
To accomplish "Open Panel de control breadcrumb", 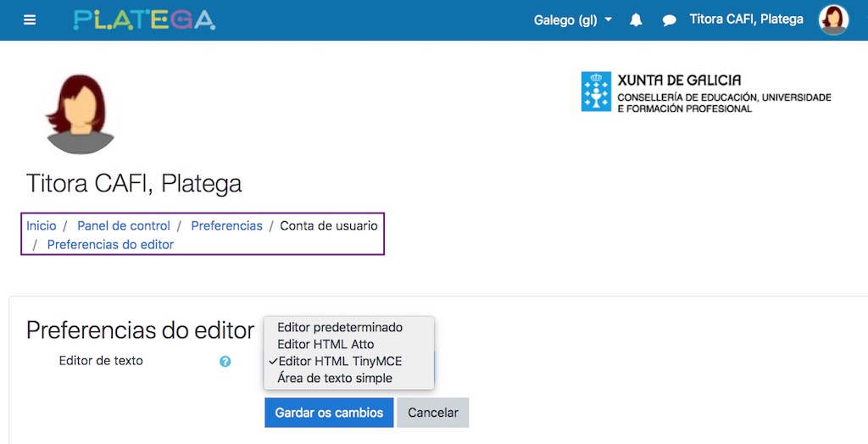I will click(124, 226).
